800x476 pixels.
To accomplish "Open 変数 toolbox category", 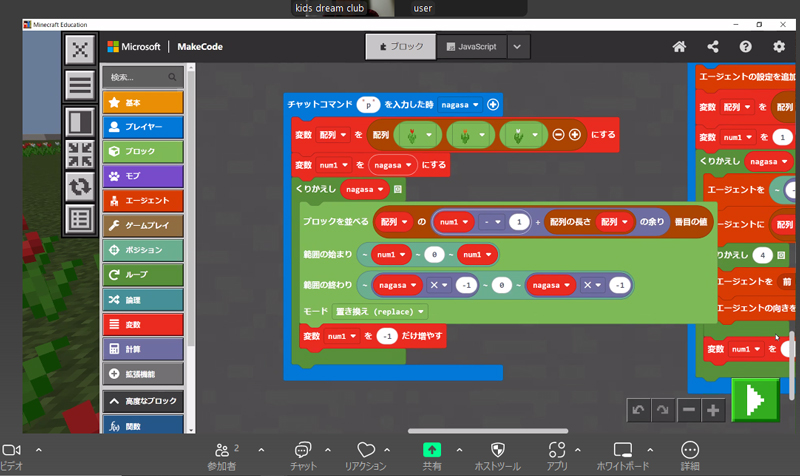I will click(x=143, y=324).
